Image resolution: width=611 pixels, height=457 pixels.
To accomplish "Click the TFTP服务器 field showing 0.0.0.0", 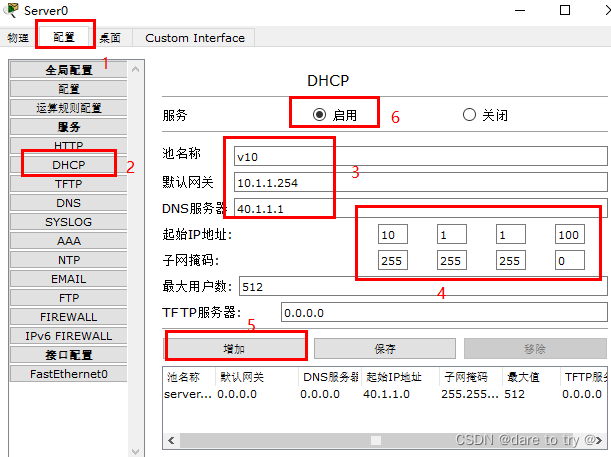I will [444, 312].
